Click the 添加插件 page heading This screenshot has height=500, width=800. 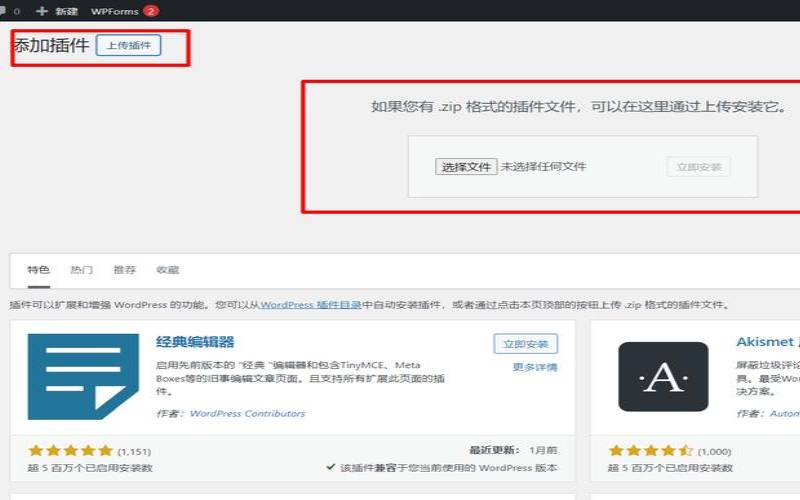[51, 45]
